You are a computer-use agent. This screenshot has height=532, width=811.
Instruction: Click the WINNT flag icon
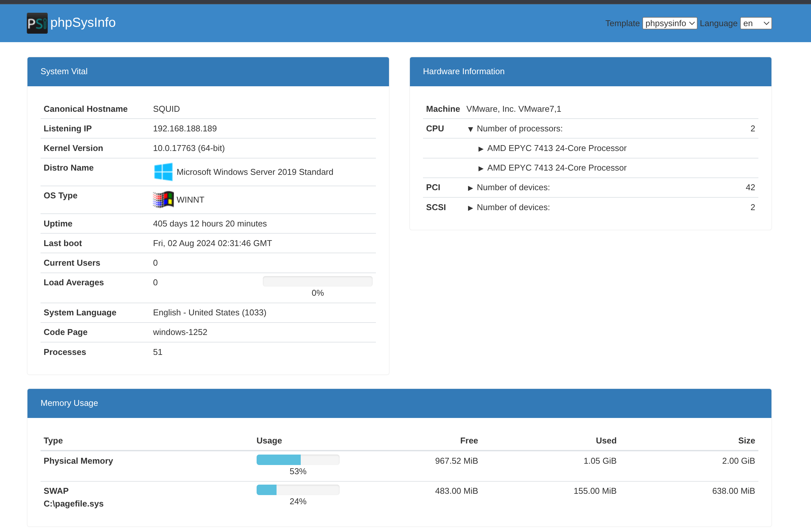(163, 200)
